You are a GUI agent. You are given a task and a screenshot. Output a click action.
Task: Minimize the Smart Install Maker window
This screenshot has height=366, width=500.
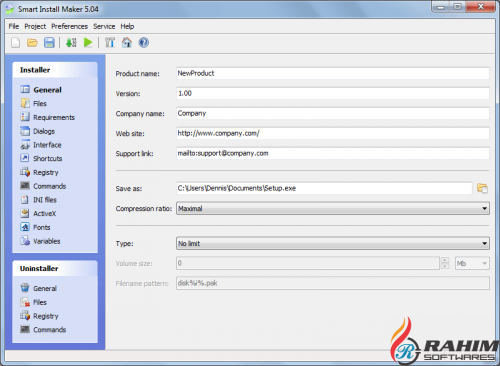coord(441,7)
